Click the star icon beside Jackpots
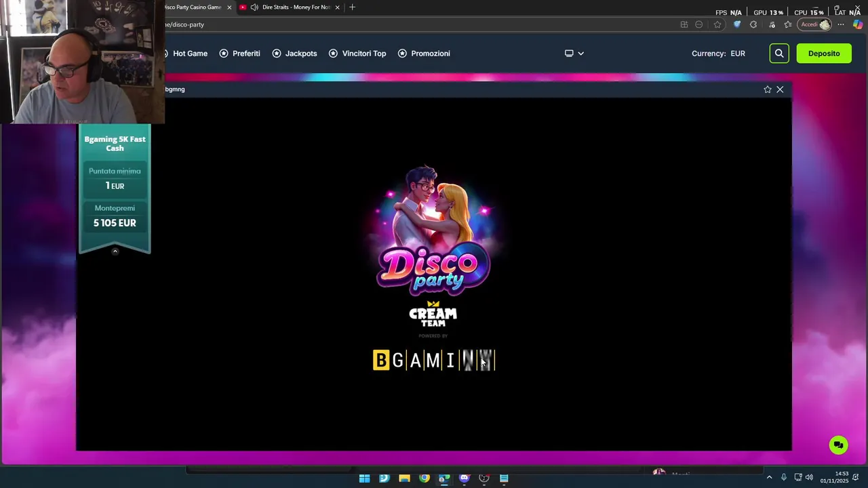Viewport: 868px width, 488px height. [277, 54]
